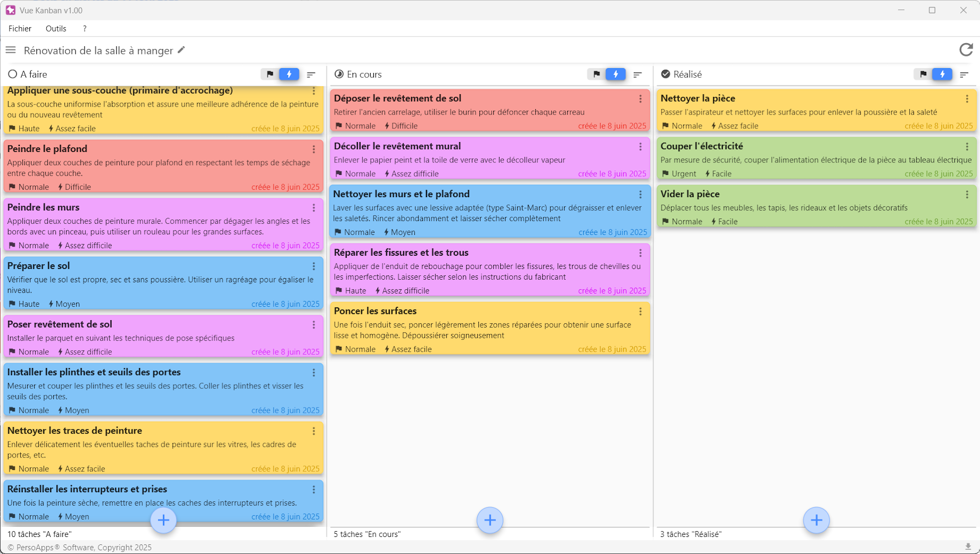Click the refresh icon at top right
980x554 pixels.
pos(966,50)
